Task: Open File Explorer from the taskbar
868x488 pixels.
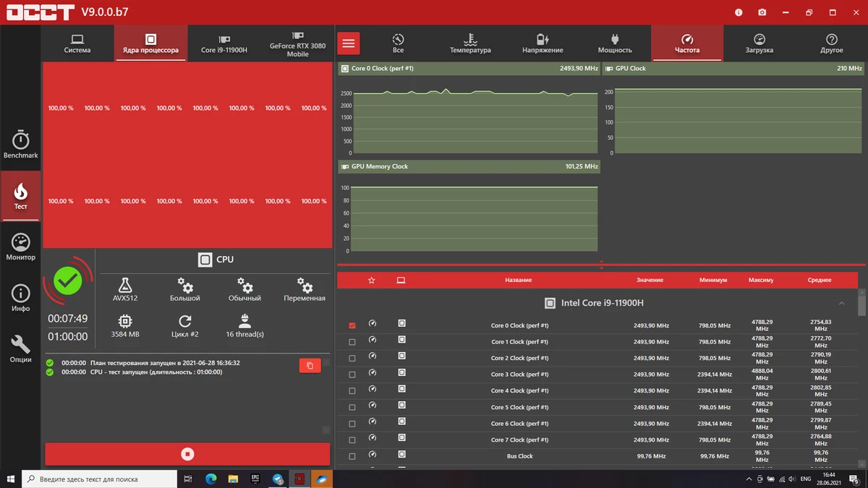Action: point(233,479)
